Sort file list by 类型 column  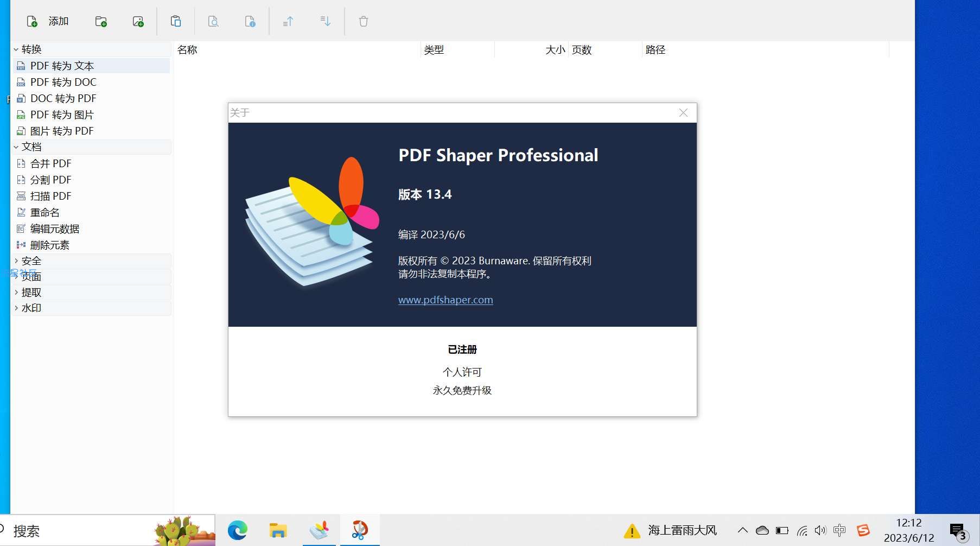(457, 49)
